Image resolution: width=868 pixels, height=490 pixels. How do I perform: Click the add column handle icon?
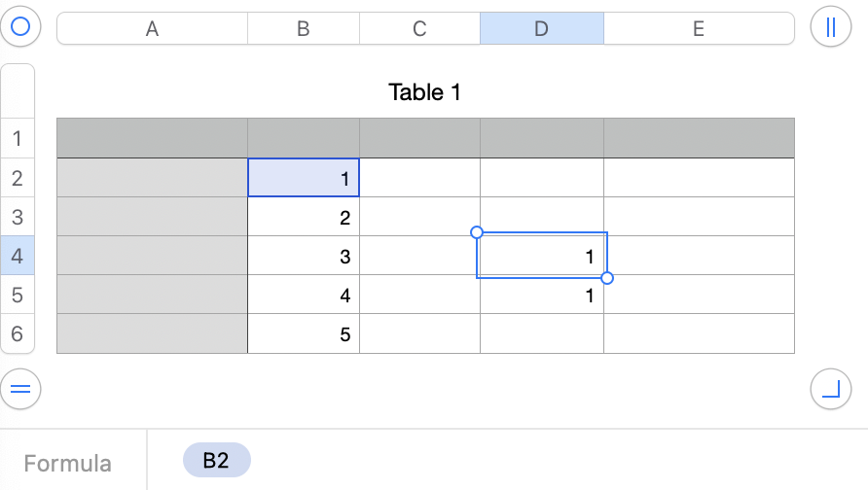[830, 27]
